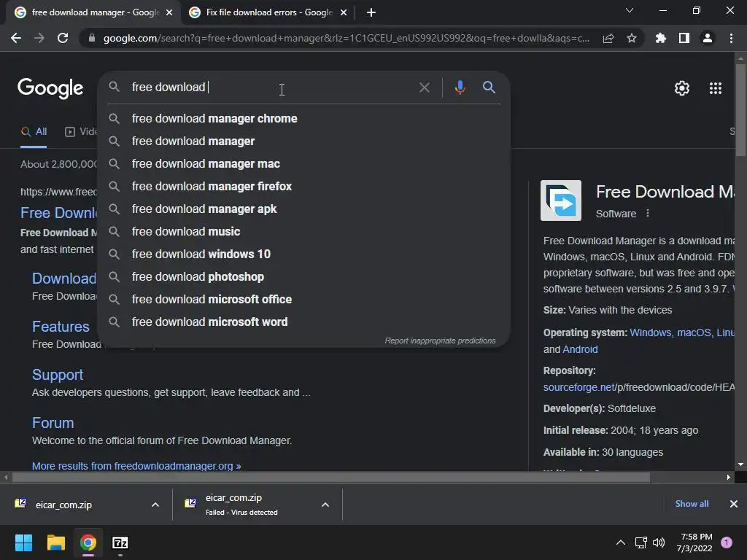Viewport: 747px width, 560px height.
Task: Click the browser forward arrow
Action: click(39, 38)
